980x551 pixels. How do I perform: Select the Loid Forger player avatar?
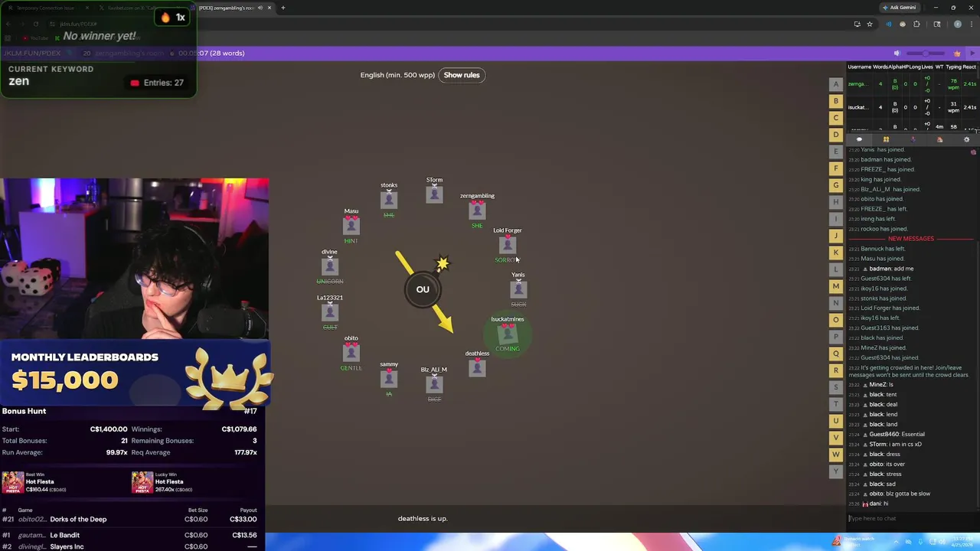[507, 245]
